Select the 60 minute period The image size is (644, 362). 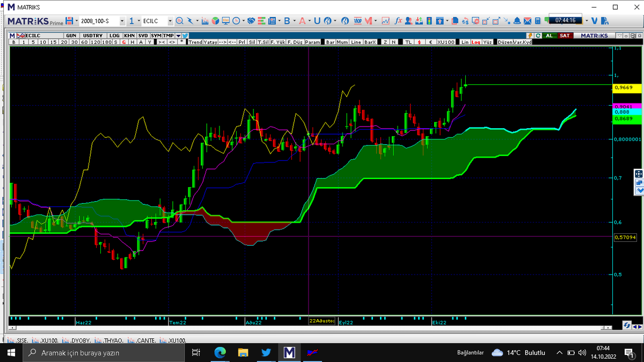click(x=84, y=42)
